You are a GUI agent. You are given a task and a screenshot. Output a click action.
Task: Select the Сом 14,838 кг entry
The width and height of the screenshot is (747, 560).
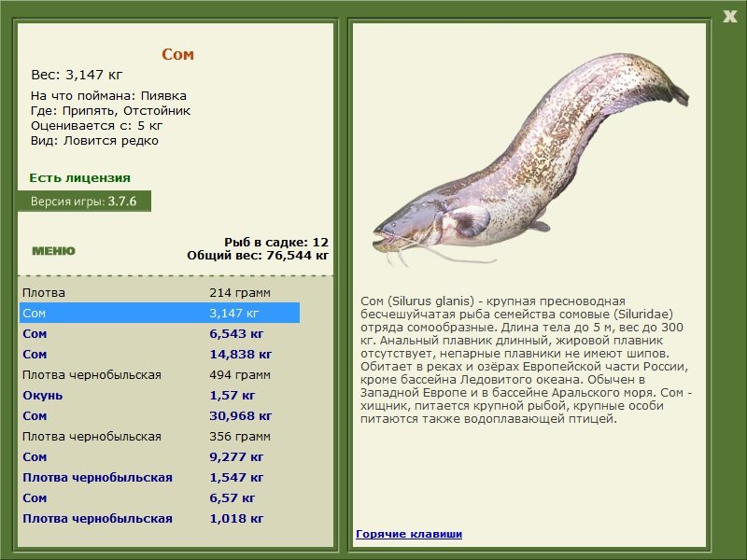(x=160, y=355)
